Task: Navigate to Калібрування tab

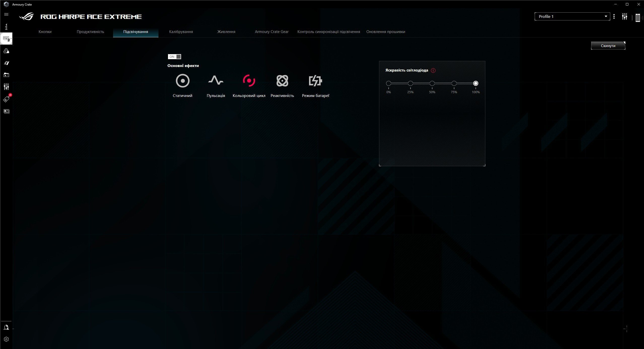Action: (181, 31)
